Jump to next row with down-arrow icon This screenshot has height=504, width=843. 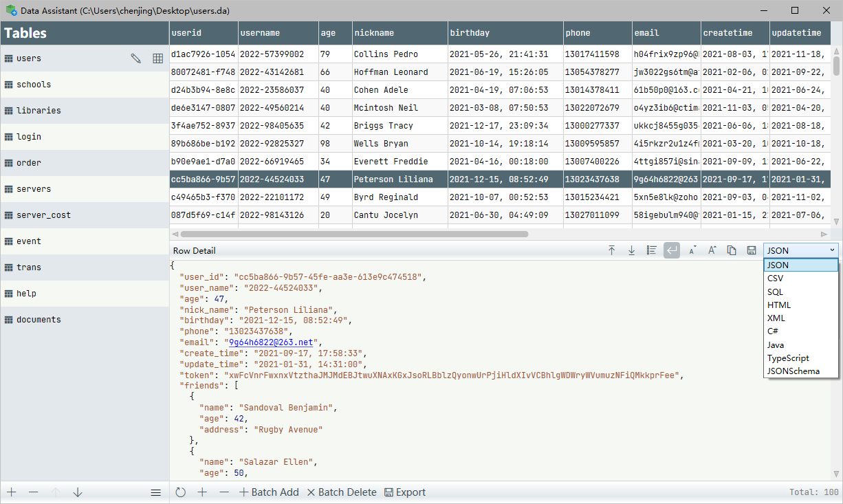pos(631,250)
